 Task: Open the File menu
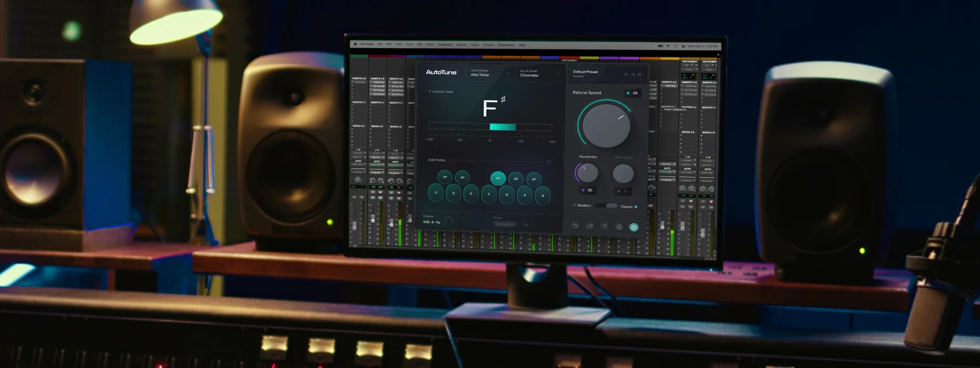tap(380, 44)
